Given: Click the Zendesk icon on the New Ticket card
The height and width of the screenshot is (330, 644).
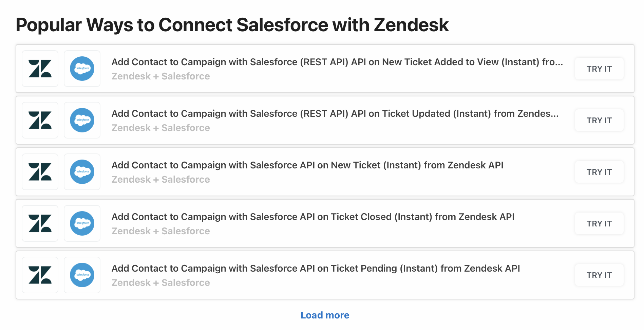Looking at the screenshot, I should 40,172.
